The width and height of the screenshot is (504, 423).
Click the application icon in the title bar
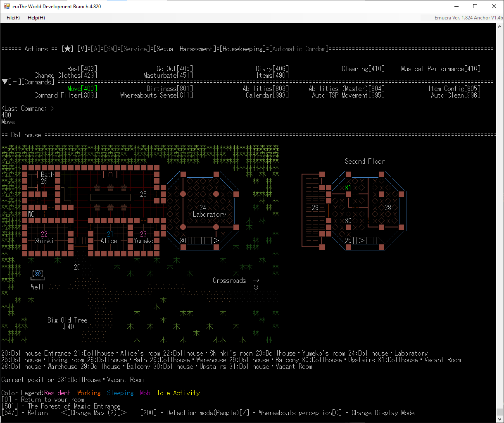click(7, 6)
